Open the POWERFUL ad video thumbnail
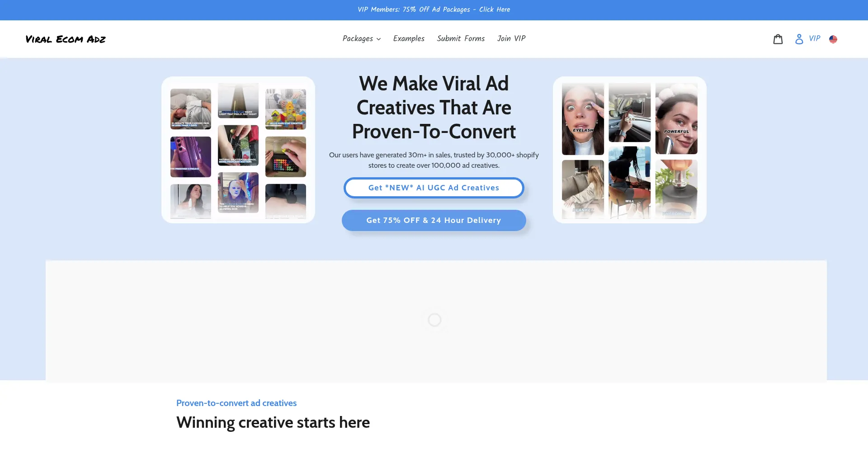Viewport: 868px width, 449px height. pos(676,119)
